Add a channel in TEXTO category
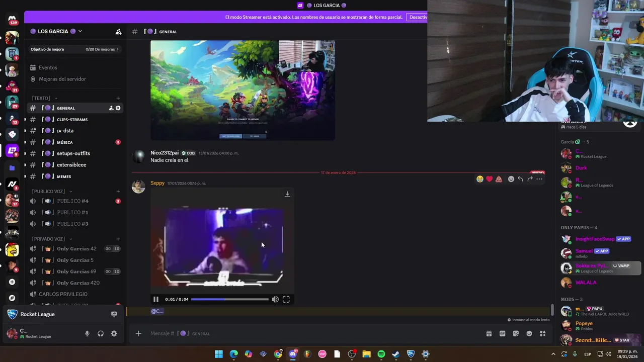The image size is (644, 362). click(x=118, y=98)
